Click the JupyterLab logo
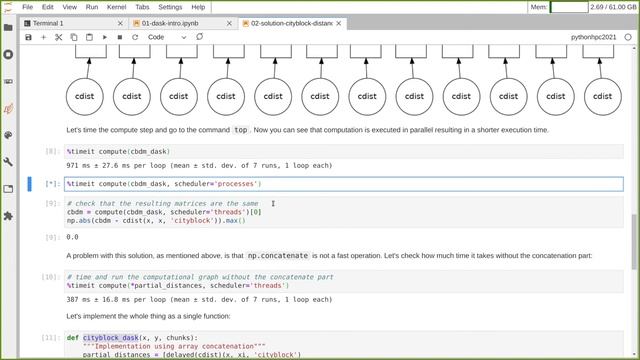Screen dimensions: 640x360 pyautogui.click(x=8, y=7)
